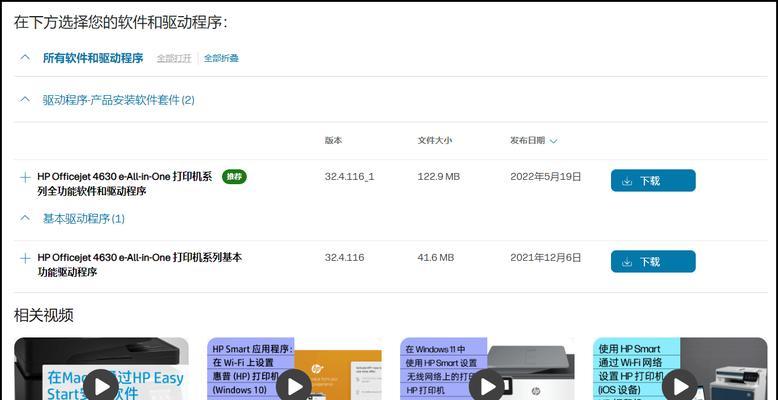Viewport: 778px width, 400px height.
Task: Click the HP Officejet 4630 全功能软件和驱动程序 title
Action: click(x=125, y=184)
